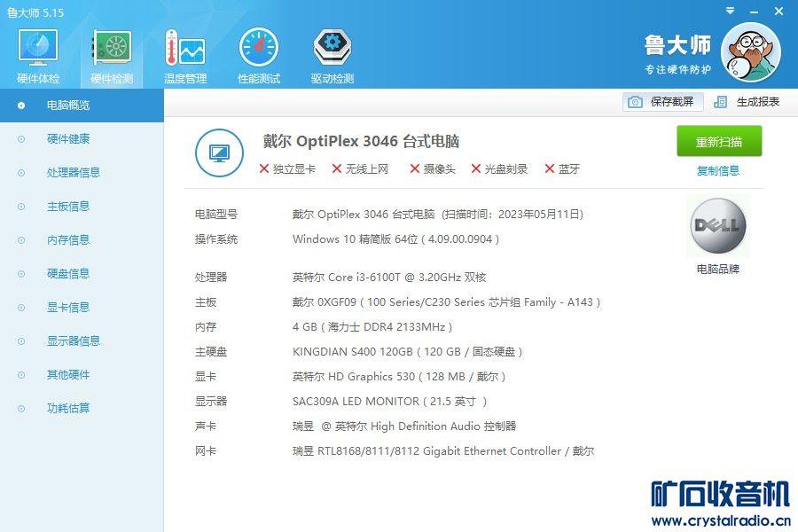Click the 保存截屏 button
The height and width of the screenshot is (532, 798).
point(662,102)
